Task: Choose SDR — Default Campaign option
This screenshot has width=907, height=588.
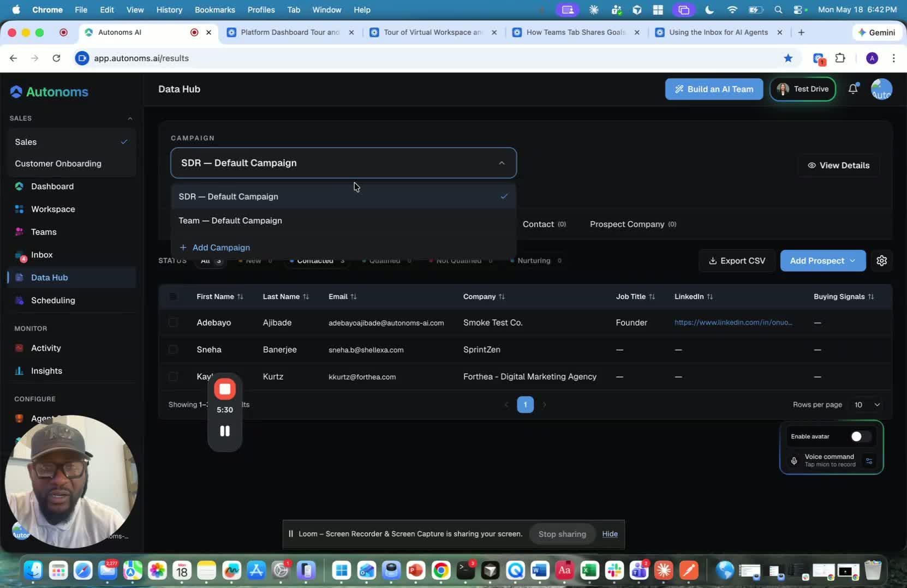Action: [343, 196]
